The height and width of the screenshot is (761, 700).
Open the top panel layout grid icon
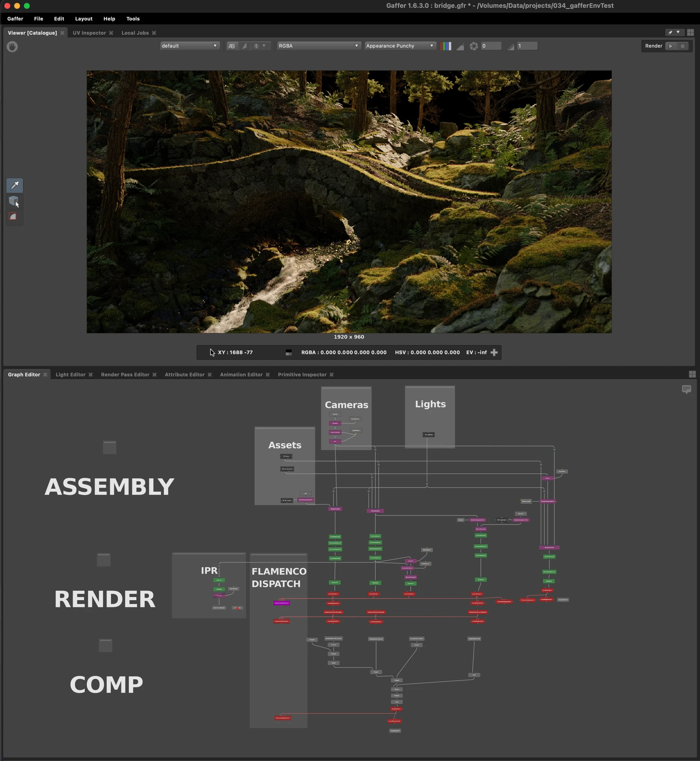[x=691, y=32]
